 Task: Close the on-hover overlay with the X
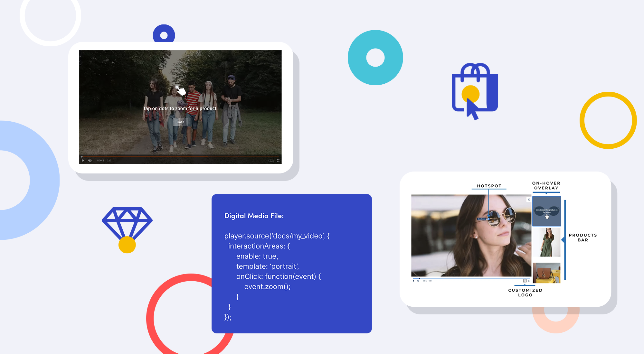pos(528,199)
